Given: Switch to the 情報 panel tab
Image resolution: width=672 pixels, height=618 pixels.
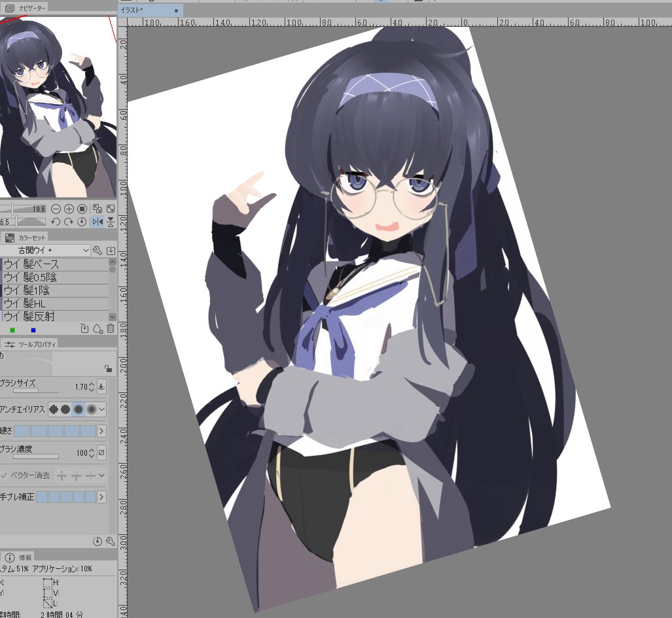Looking at the screenshot, I should [x=18, y=557].
